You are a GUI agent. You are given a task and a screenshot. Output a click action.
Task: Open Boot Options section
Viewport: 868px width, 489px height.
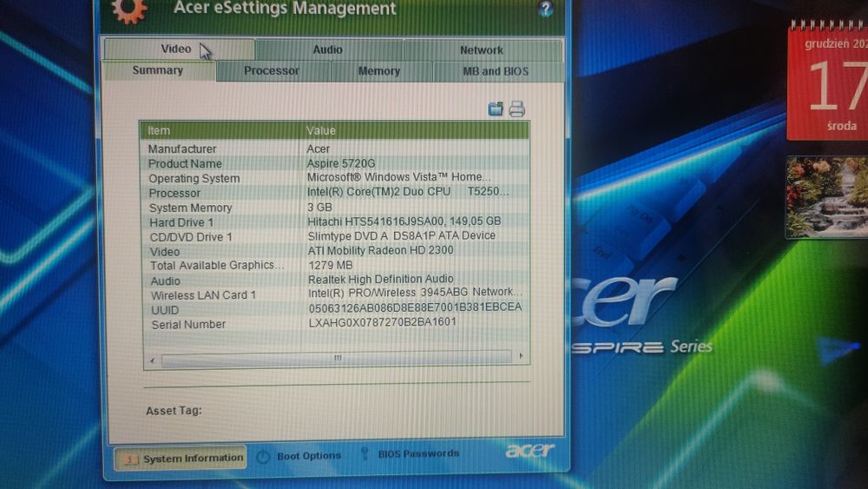tap(299, 456)
